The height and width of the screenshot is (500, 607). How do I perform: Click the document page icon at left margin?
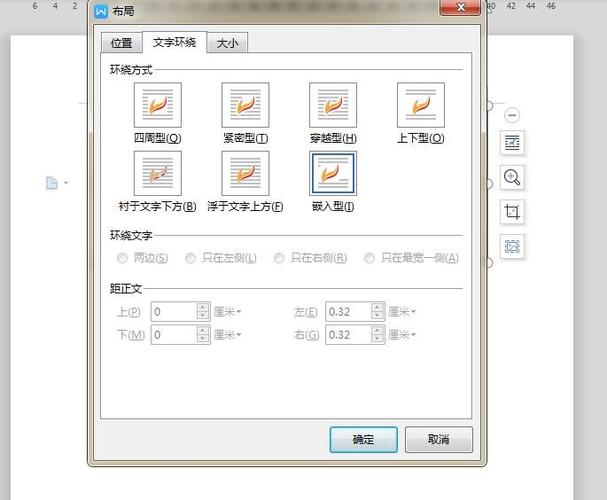click(51, 183)
